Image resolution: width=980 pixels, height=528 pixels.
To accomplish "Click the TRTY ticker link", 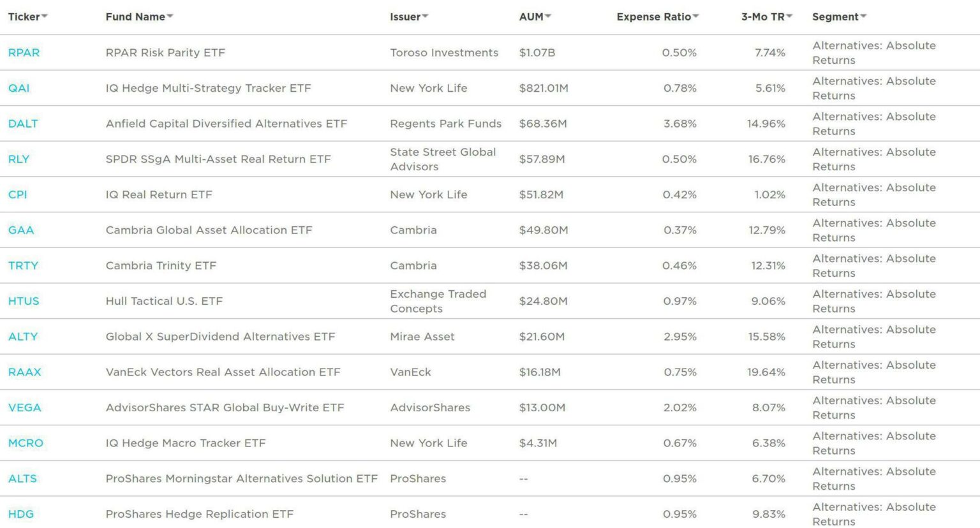I will (23, 266).
